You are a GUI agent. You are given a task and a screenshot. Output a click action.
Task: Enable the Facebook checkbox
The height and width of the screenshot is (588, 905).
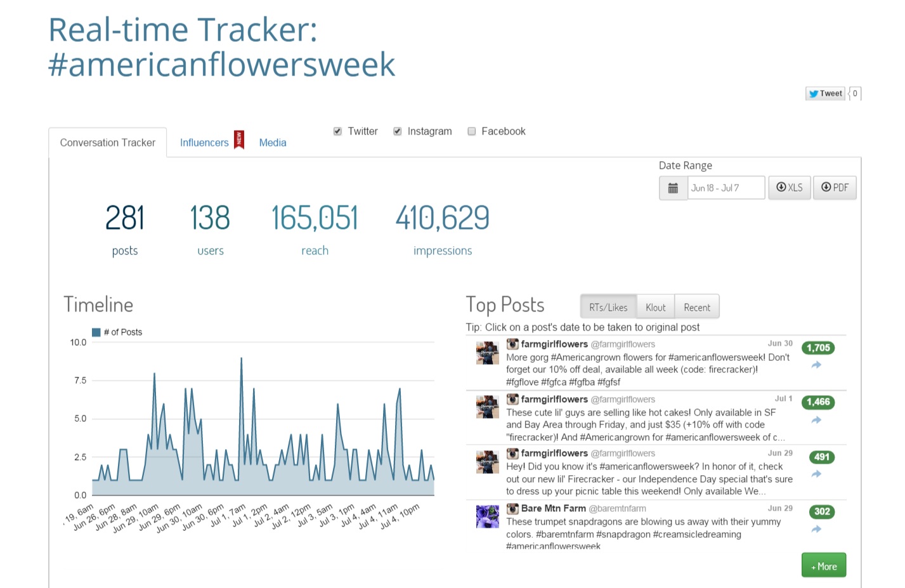471,131
